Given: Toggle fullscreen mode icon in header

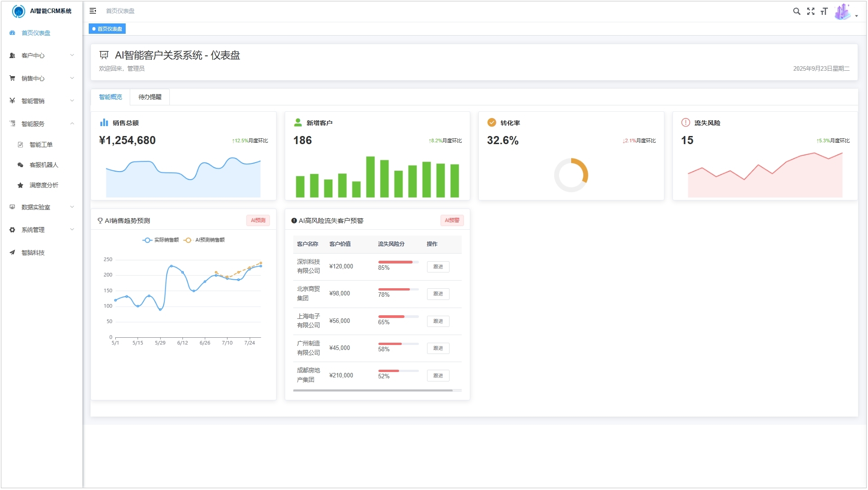Looking at the screenshot, I should pyautogui.click(x=811, y=11).
